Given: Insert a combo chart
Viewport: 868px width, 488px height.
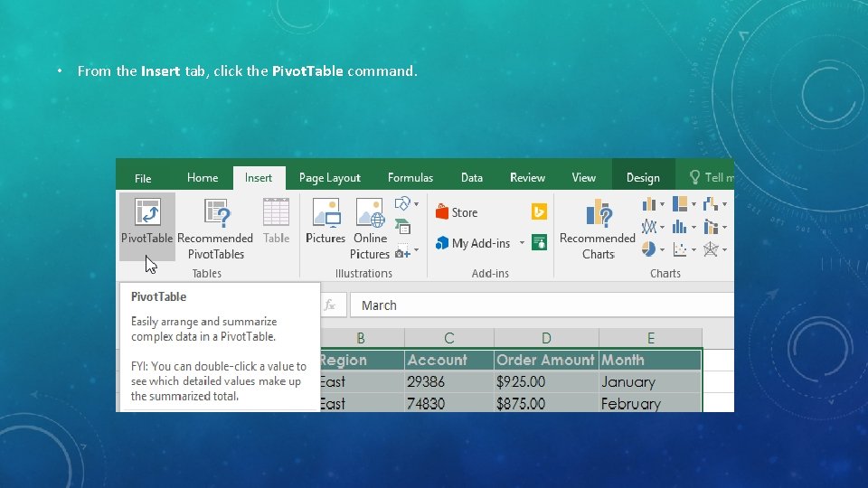Looking at the screenshot, I should pyautogui.click(x=711, y=227).
